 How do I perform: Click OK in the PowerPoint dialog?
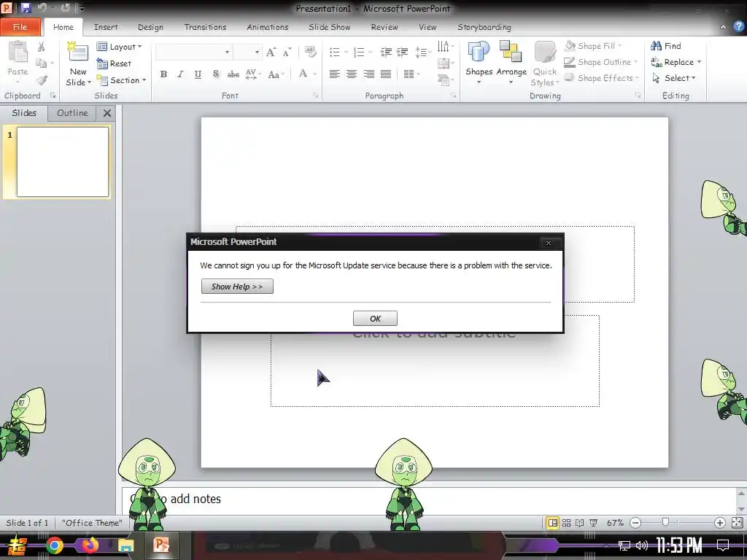[375, 319]
